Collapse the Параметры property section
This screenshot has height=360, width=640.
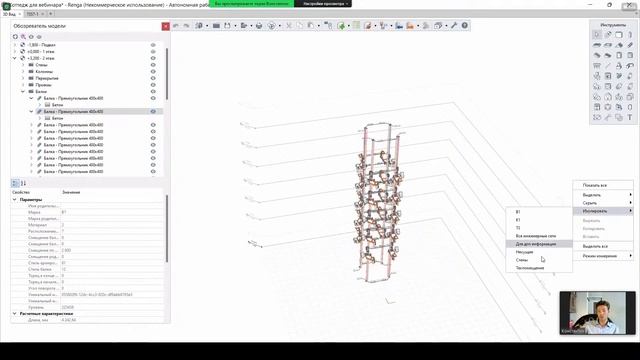[x=15, y=200]
